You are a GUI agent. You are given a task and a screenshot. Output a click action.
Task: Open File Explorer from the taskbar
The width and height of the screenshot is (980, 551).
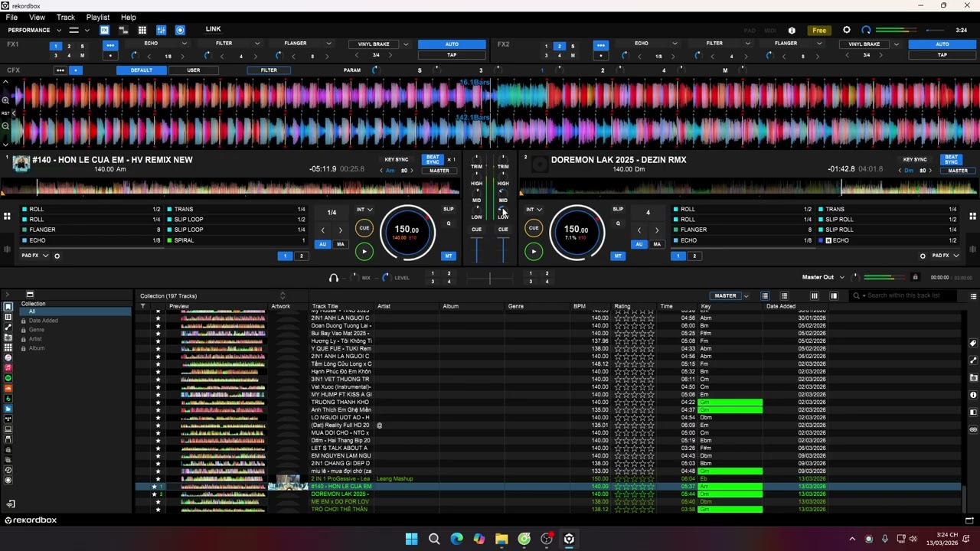tap(501, 539)
